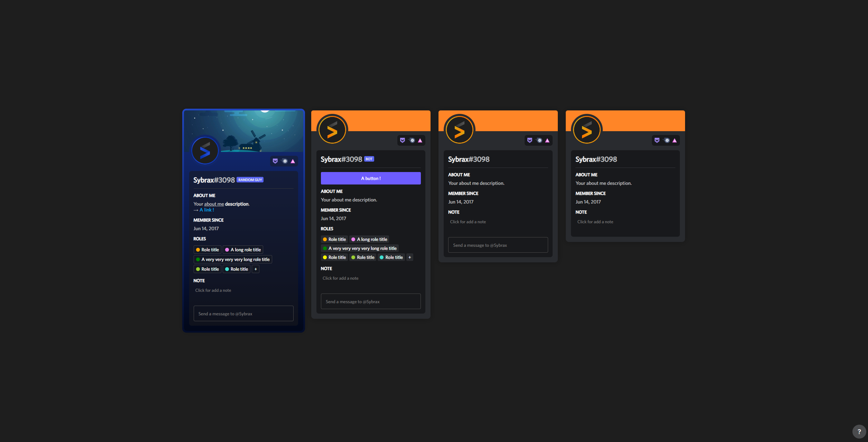Click Sybrax's circular avatar on the second card
Screen dimensions: 868x442
(x=332, y=129)
